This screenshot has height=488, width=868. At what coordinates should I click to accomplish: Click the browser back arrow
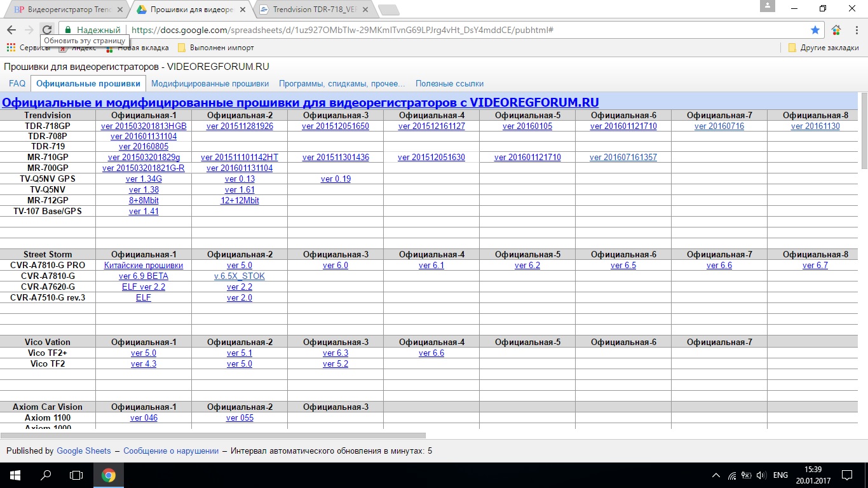pos(11,30)
